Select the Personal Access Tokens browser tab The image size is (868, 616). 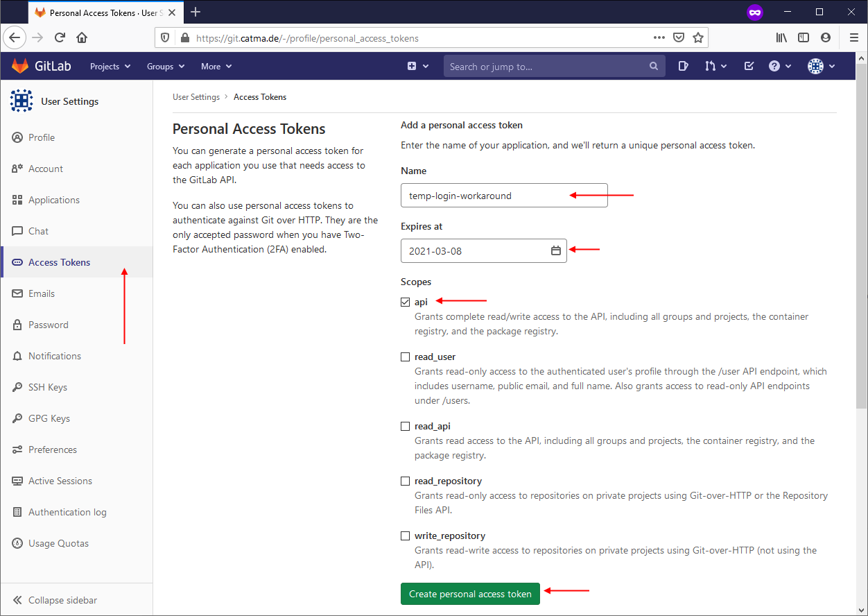105,12
